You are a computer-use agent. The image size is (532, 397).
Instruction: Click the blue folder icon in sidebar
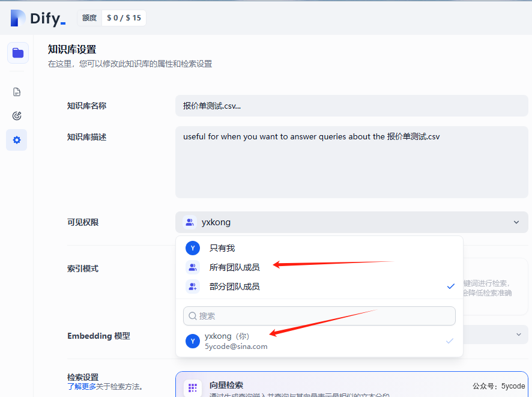17,53
